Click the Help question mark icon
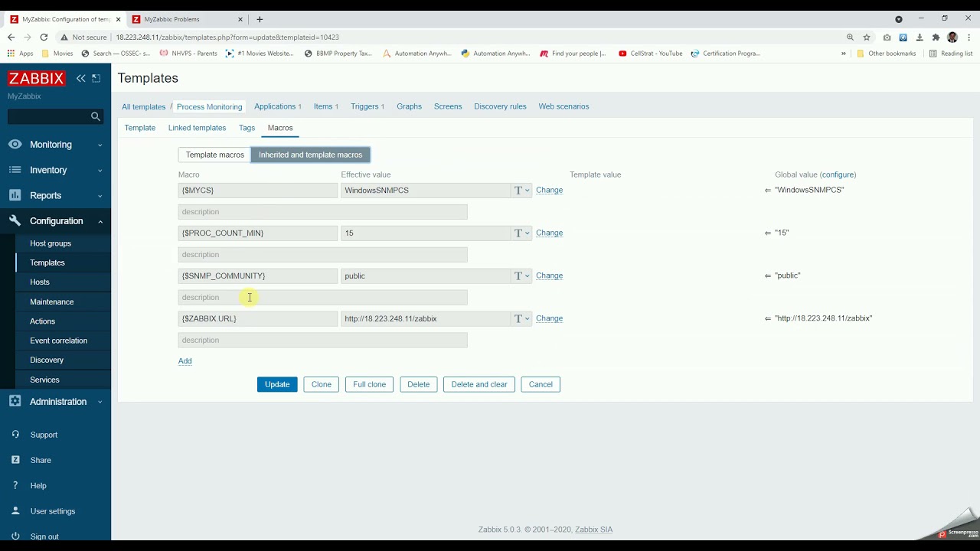Viewport: 980px width, 551px height. [15, 485]
